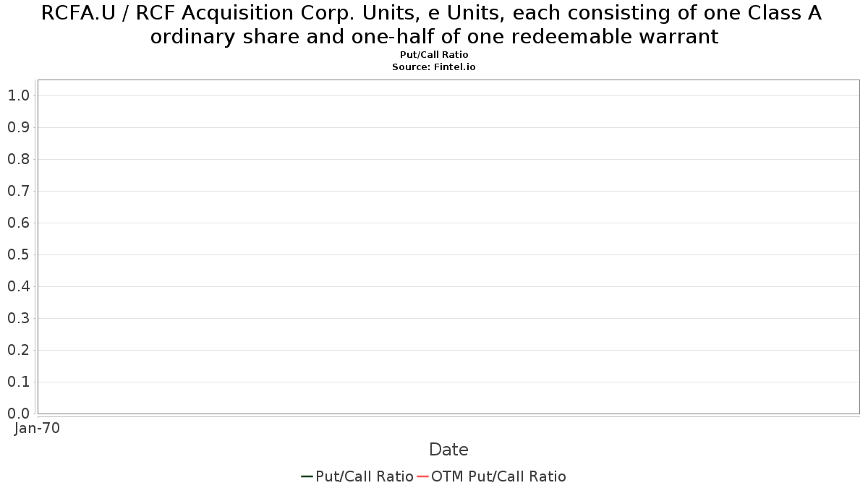Click the Put/Call Ratio legend entry
The image size is (868, 488).
[357, 476]
